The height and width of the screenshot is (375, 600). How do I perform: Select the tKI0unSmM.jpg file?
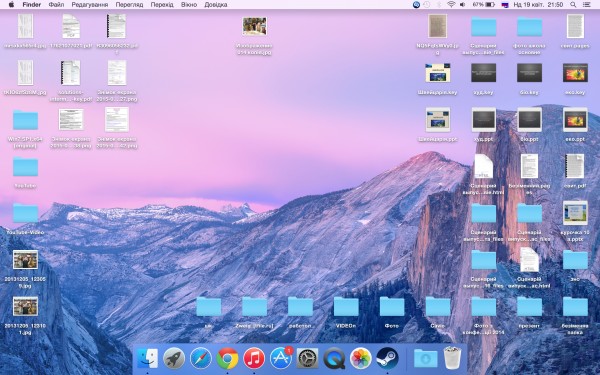pyautogui.click(x=25, y=73)
